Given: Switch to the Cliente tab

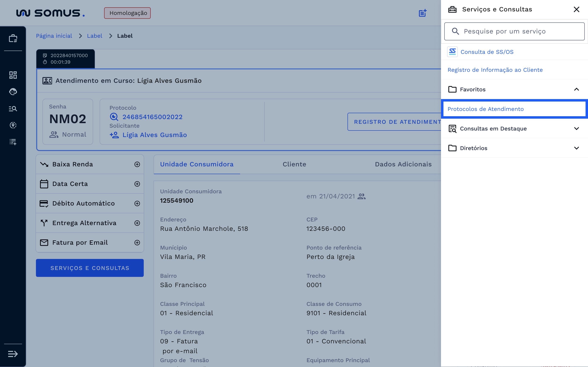Looking at the screenshot, I should point(294,164).
